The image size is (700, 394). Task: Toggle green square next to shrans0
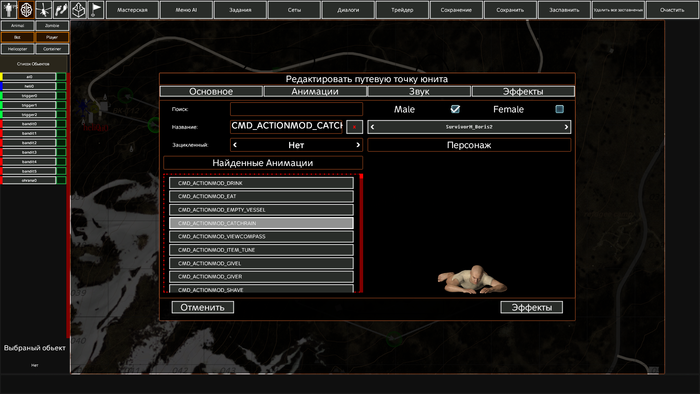click(61, 180)
